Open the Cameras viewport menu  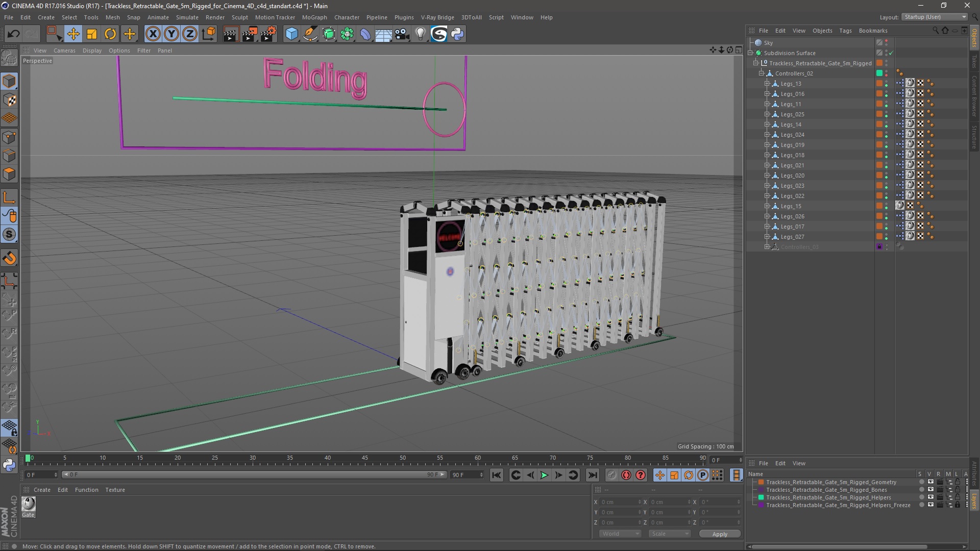click(x=64, y=51)
